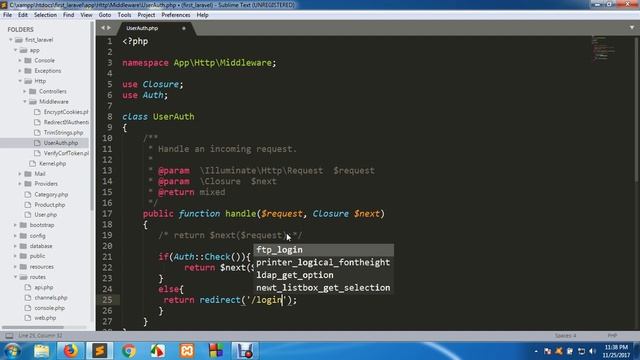This screenshot has width=640, height=360.
Task: Expand the public folder
Action: pyautogui.click(x=16, y=256)
